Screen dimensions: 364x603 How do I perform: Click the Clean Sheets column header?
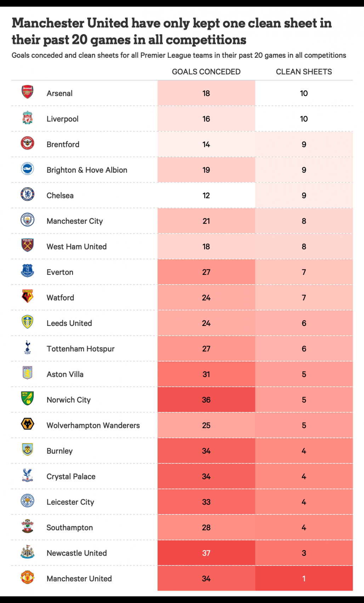click(304, 72)
